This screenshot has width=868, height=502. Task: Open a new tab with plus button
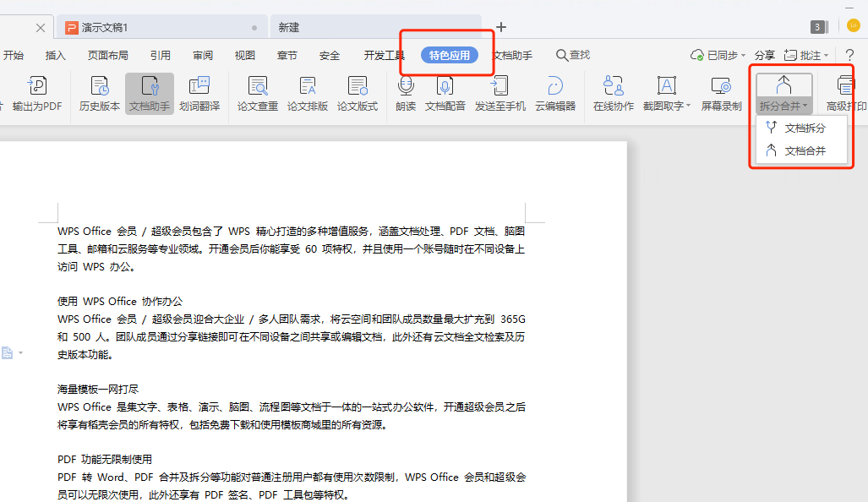coord(501,27)
